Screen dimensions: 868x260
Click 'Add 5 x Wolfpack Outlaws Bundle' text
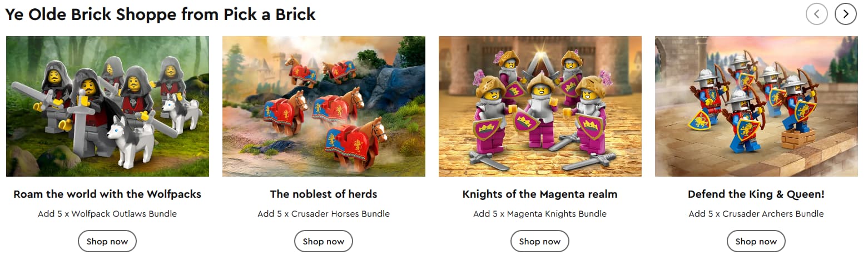pyautogui.click(x=107, y=214)
